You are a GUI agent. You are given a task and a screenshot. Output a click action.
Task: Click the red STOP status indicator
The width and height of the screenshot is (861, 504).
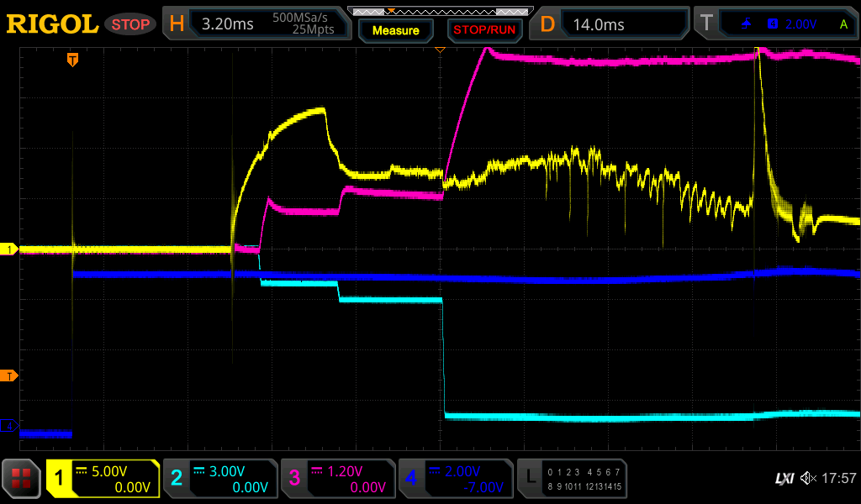click(130, 24)
